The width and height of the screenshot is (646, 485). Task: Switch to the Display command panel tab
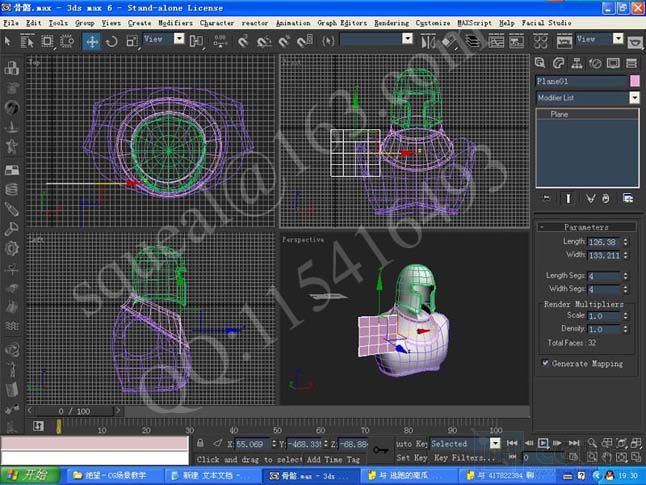[613, 63]
